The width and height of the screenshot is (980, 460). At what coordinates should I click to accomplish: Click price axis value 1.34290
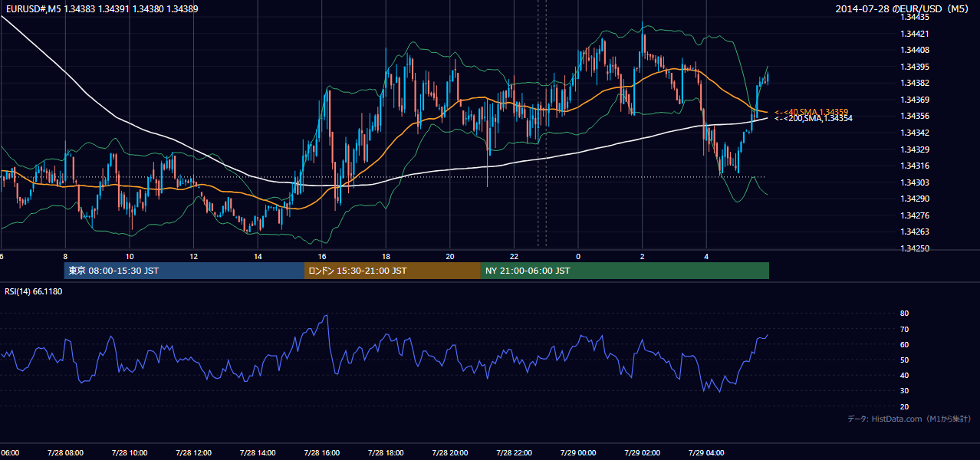pos(916,199)
